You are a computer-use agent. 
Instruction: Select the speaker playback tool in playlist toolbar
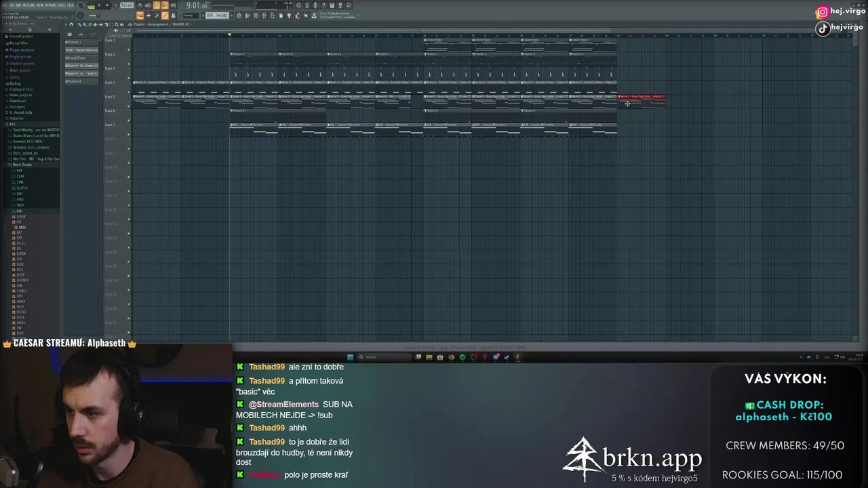click(x=122, y=24)
